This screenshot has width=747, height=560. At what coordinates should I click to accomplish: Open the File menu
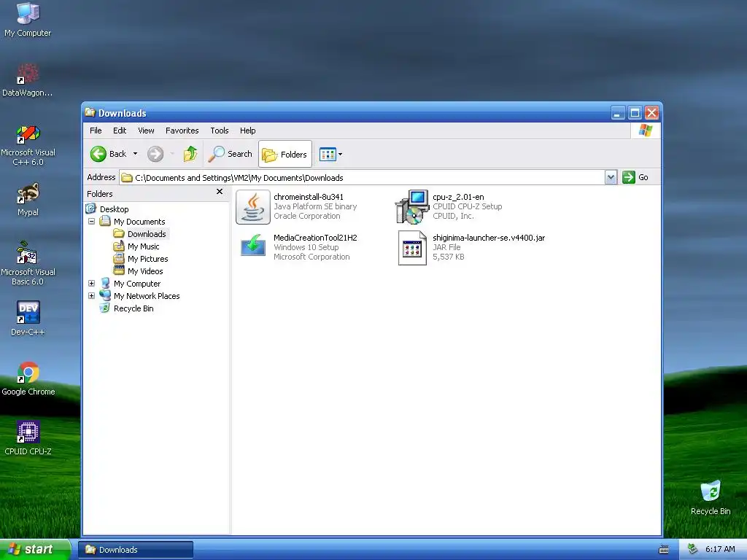pyautogui.click(x=96, y=131)
